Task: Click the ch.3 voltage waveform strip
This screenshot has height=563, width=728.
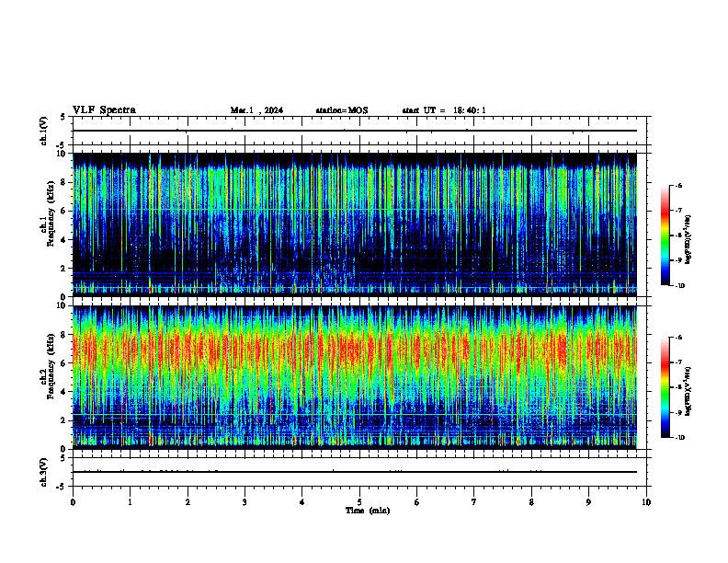Action: pos(359,472)
